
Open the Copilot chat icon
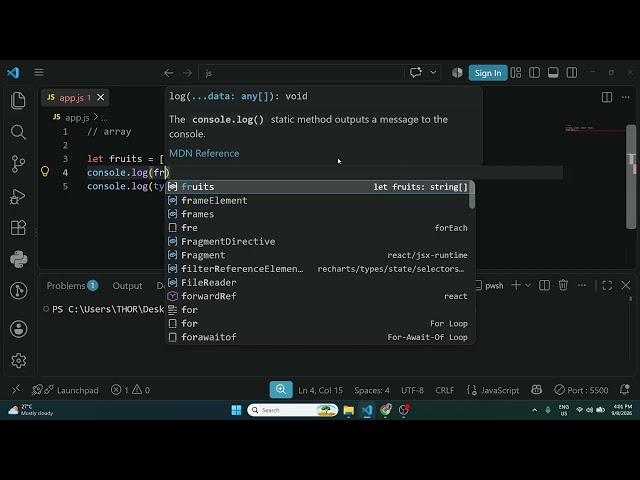(416, 73)
